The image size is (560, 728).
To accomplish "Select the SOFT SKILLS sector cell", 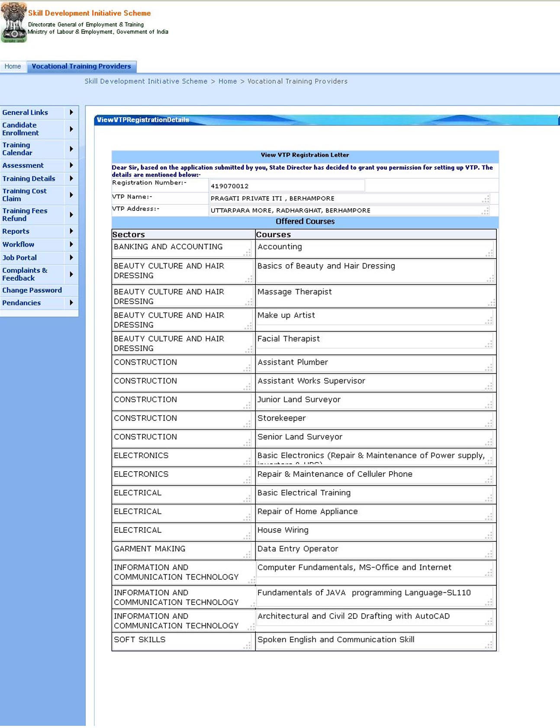I will 183,641.
